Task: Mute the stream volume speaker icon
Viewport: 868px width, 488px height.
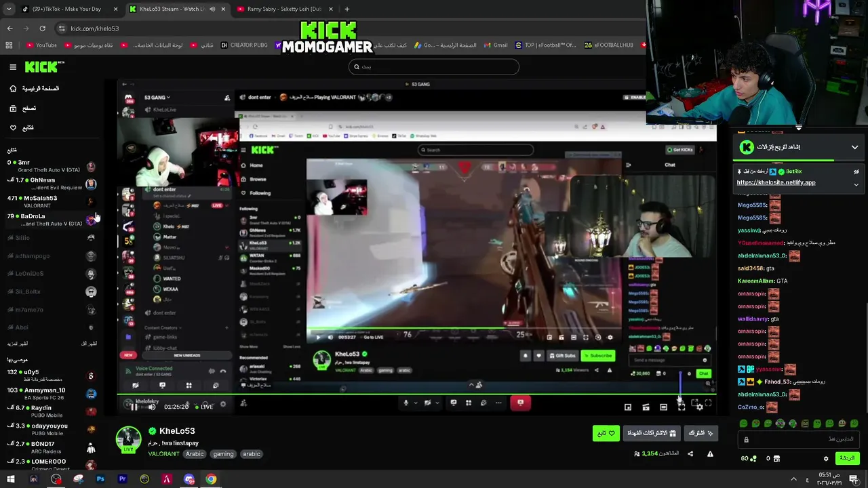Action: pyautogui.click(x=151, y=407)
